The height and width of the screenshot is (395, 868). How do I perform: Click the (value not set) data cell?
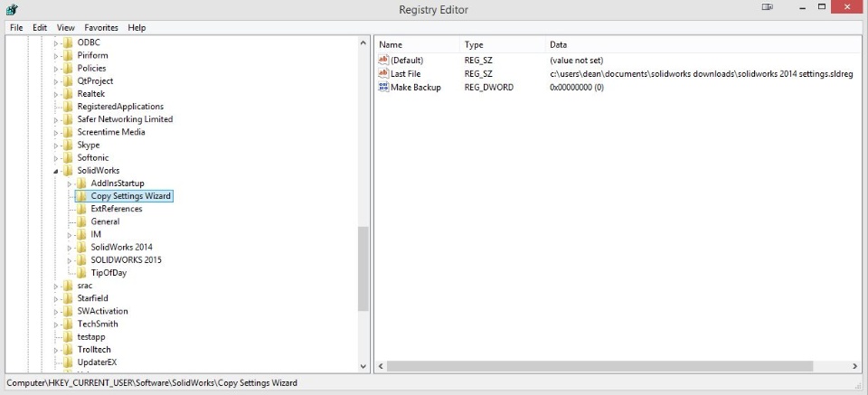(576, 61)
